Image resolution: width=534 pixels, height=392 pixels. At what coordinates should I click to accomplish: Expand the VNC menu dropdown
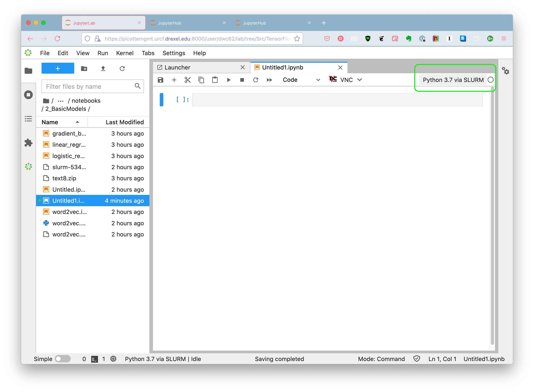tap(360, 79)
